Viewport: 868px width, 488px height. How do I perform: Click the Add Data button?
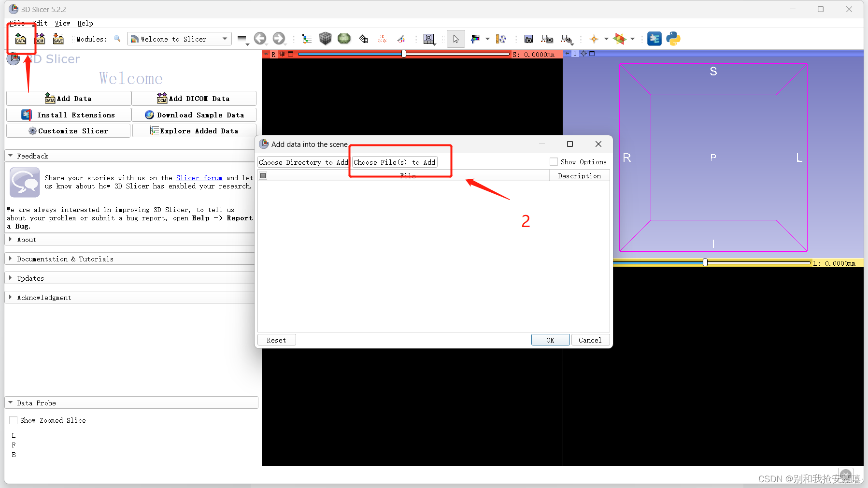[x=69, y=99]
